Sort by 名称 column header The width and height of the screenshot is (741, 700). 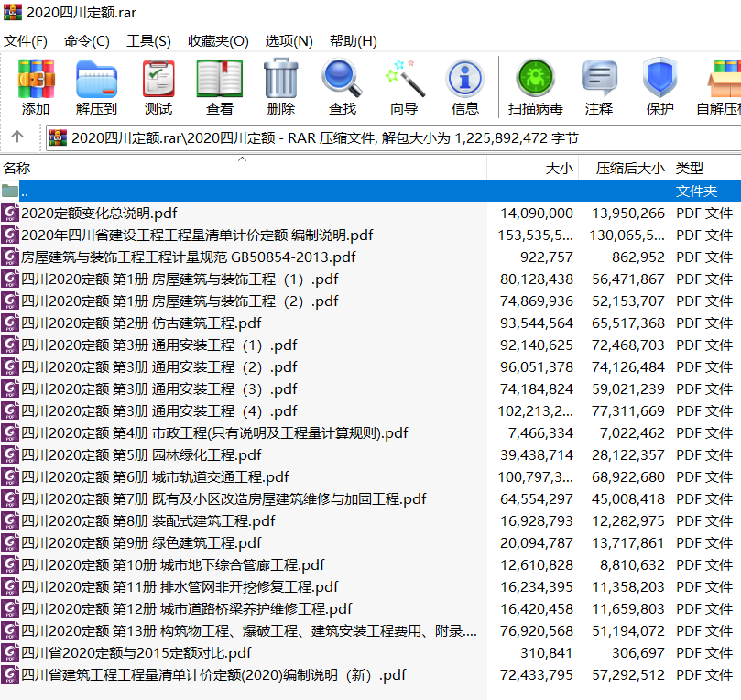[244, 168]
